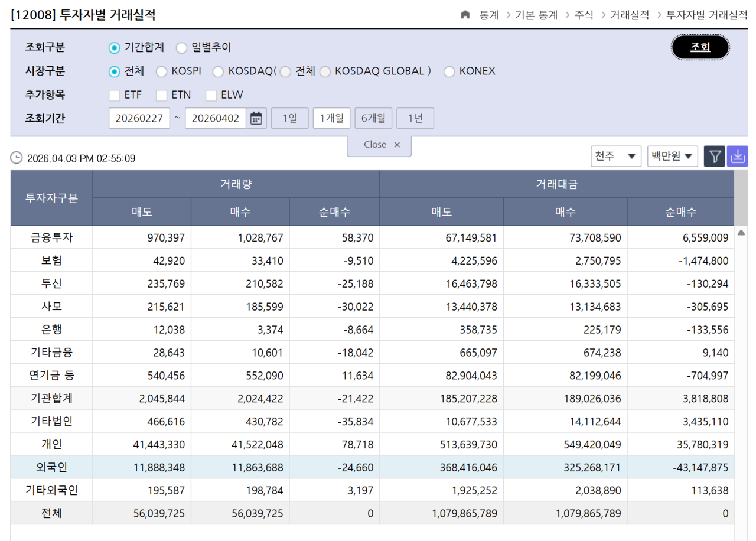This screenshot has height=541, width=756.
Task: Select the 보험 row label
Action: 51,260
